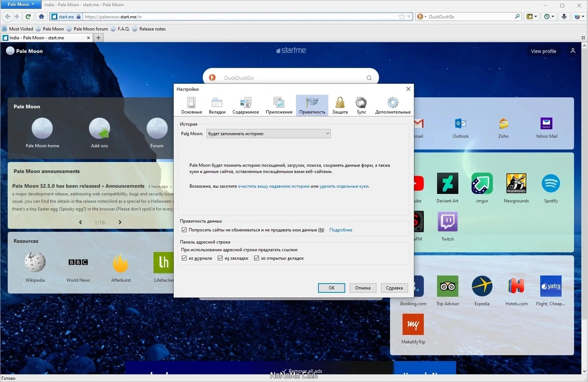Open the Pale Moon forum bookmark
Image resolution: width=588 pixels, height=382 pixels.
(87, 29)
